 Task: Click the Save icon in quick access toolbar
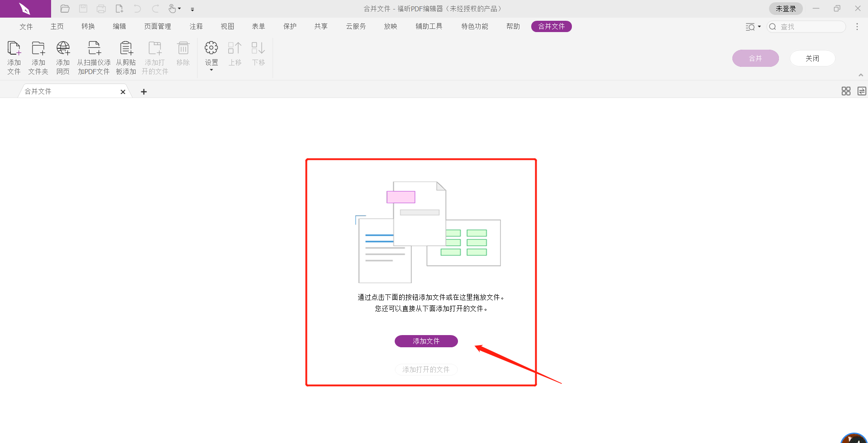(x=83, y=9)
